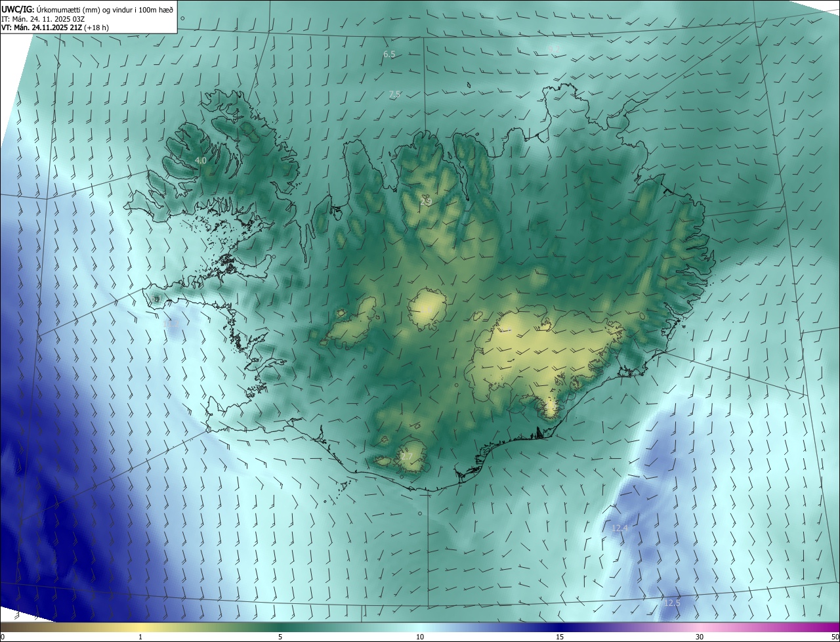Screen dimensions: 840x642
Task: Click the yellow segment of the color scale
Action: click(x=140, y=627)
